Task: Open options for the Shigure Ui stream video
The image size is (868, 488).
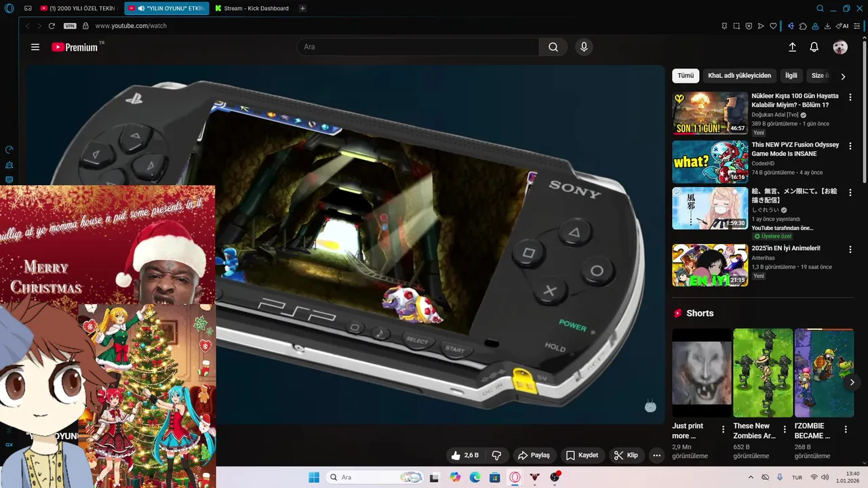Action: tap(850, 192)
